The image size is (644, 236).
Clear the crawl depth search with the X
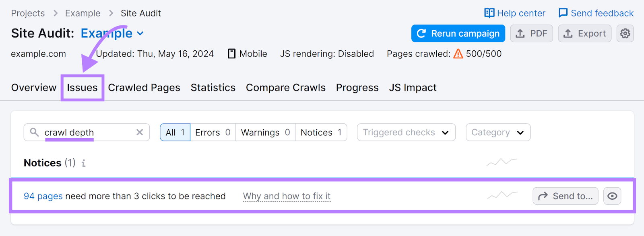(140, 132)
